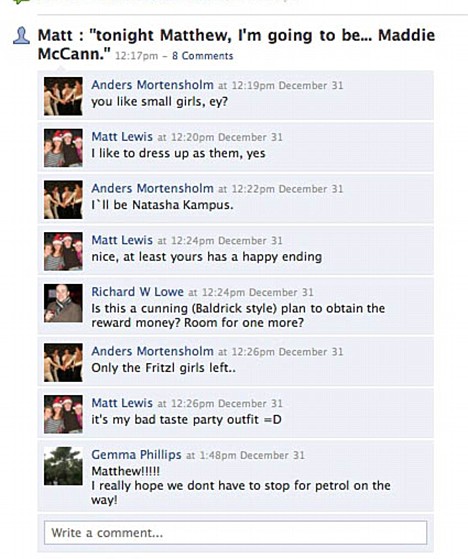Open Richard W Lowe's profile name link
The height and width of the screenshot is (559, 468).
[x=137, y=292]
